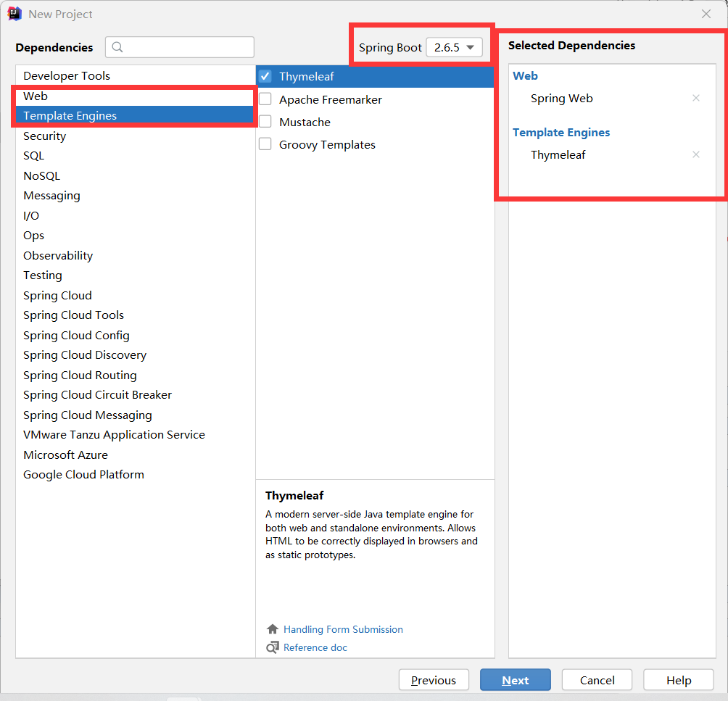This screenshot has width=728, height=701.
Task: Open the Handling Form Submission guide link
Action: point(343,629)
